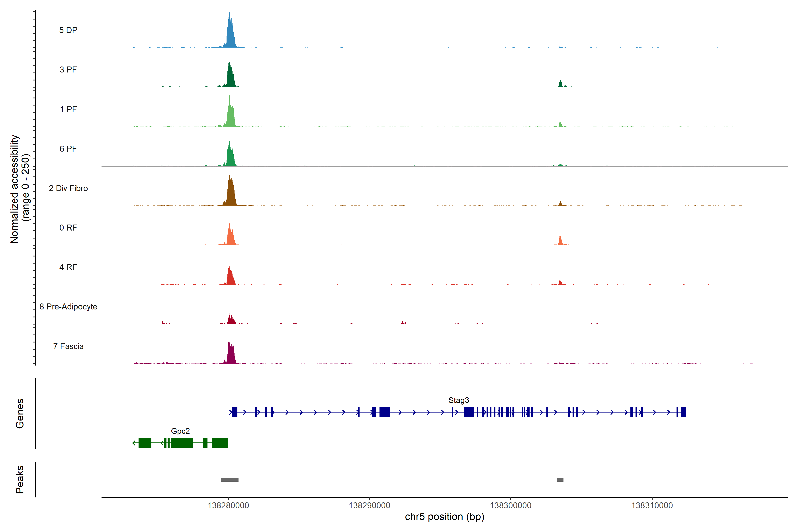Click the 7 Fascia purple peak
Screen dimensions: 798x532
pyautogui.click(x=231, y=355)
